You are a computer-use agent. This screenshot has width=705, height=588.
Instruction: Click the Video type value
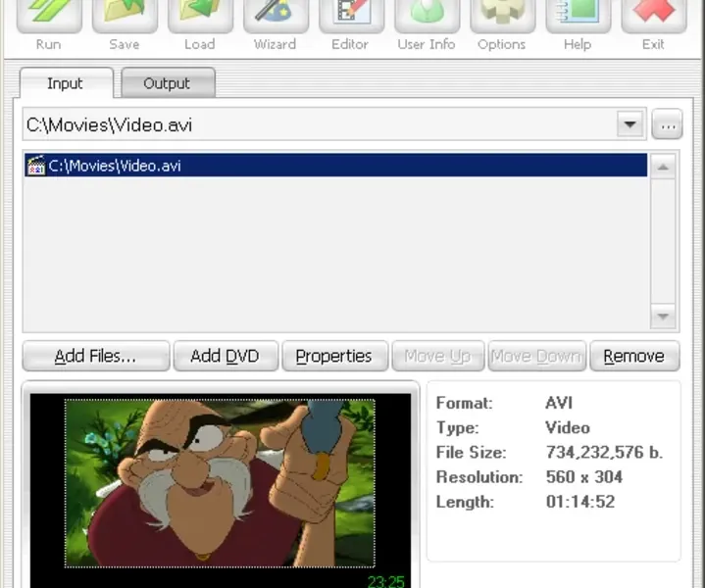(568, 427)
